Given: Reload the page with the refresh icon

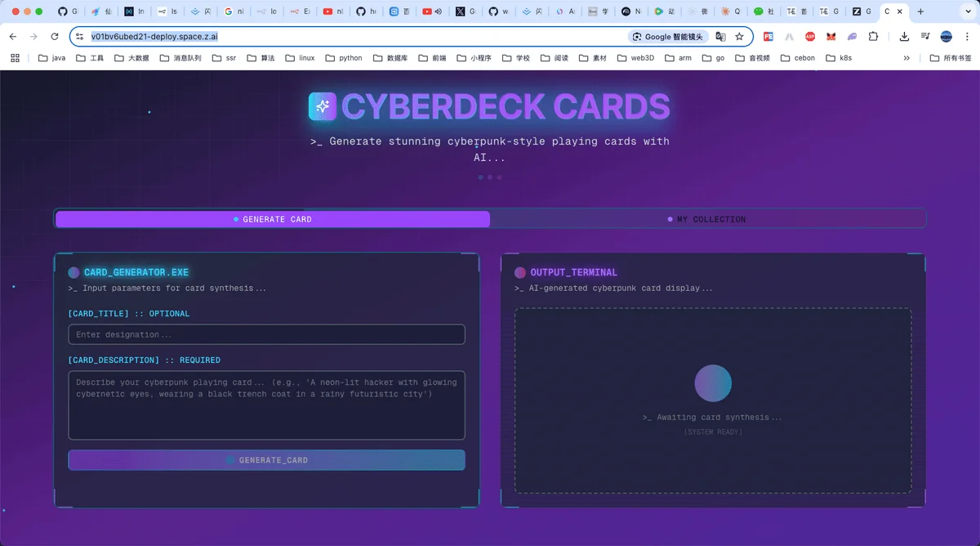Looking at the screenshot, I should pyautogui.click(x=55, y=37).
